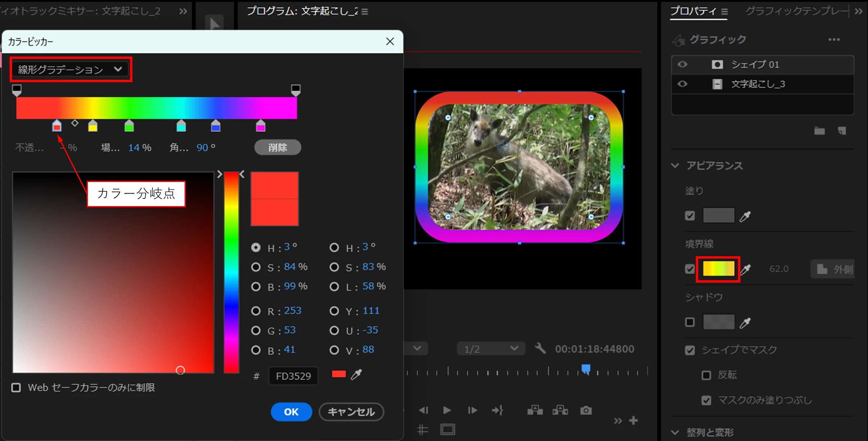This screenshot has width=868, height=441.
Task: Click the folder group icon in Properties
Action: [819, 131]
